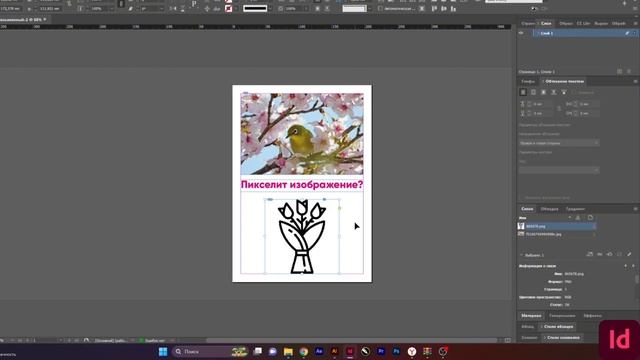The height and width of the screenshot is (360, 640).
Task: Open Photoshop from the taskbar
Action: [396, 351]
